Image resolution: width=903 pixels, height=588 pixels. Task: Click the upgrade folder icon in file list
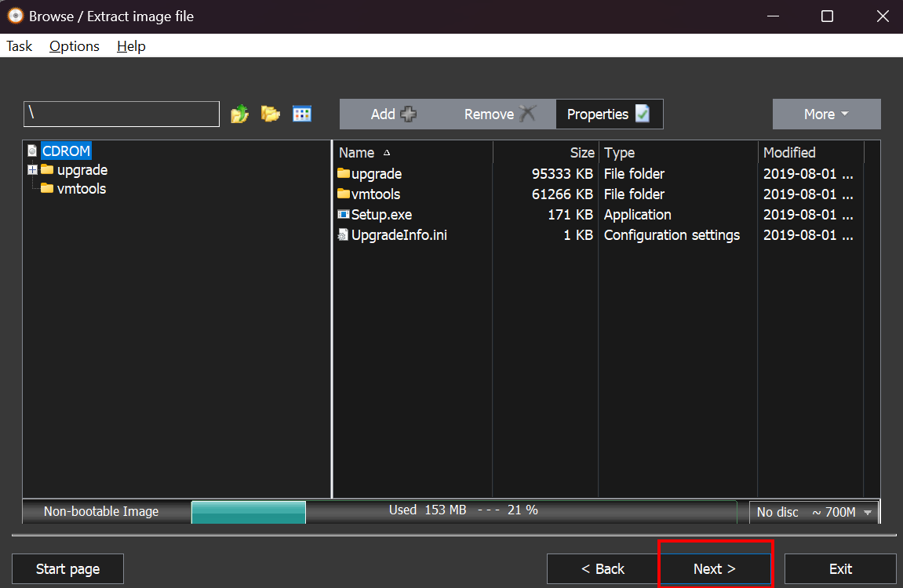344,173
